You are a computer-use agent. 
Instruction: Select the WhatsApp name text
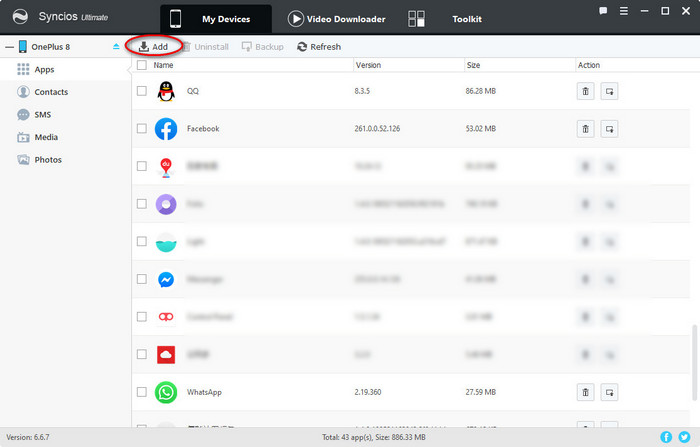click(204, 392)
